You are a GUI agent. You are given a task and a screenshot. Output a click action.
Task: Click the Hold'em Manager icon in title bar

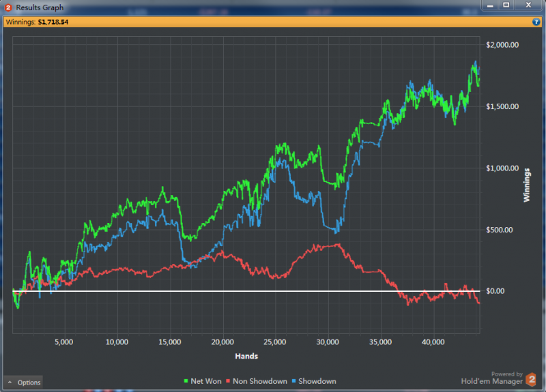coord(8,7)
